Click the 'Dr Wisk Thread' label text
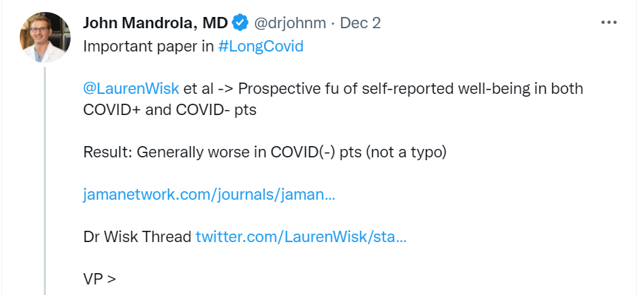644x295 pixels. coord(137,236)
